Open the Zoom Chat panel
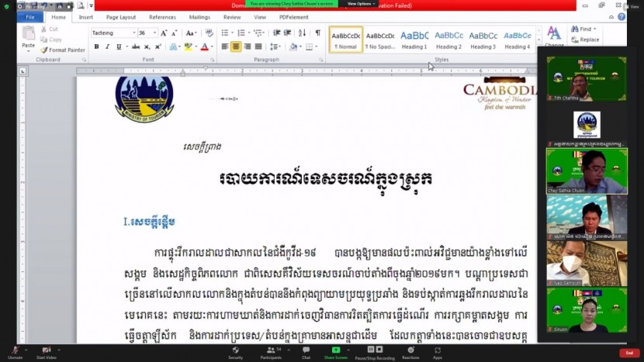This screenshot has width=644, height=362. [x=306, y=351]
